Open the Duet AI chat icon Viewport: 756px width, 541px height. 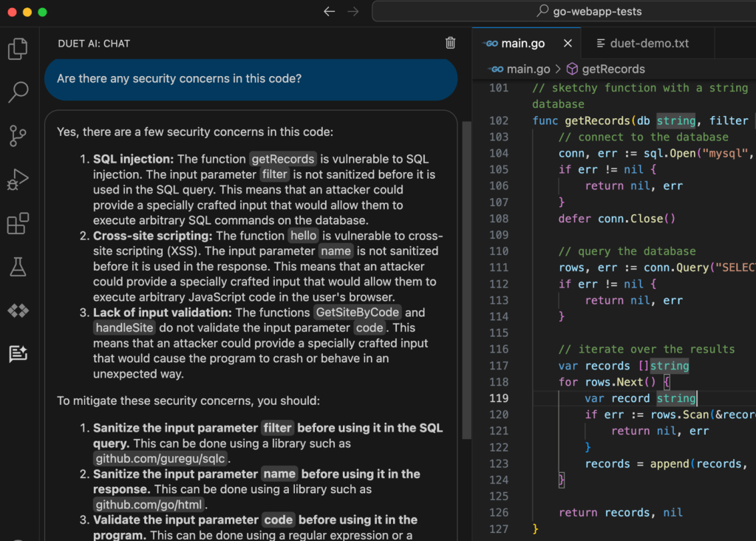tap(18, 354)
